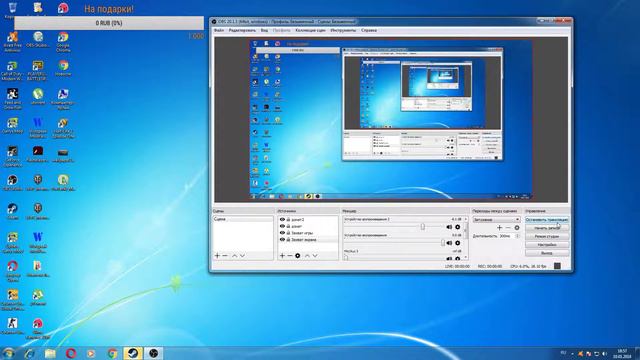Toggle visibility of донат source
This screenshot has height=360, width=640.
click(x=282, y=226)
